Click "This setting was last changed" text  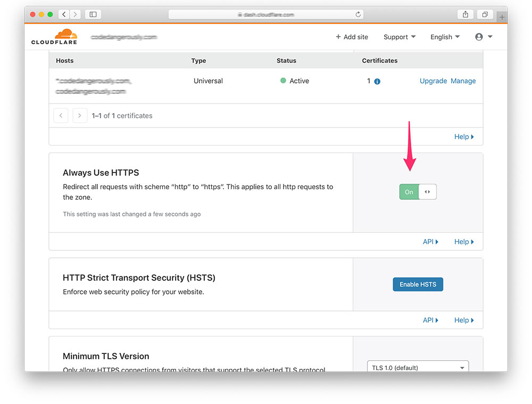(x=131, y=214)
